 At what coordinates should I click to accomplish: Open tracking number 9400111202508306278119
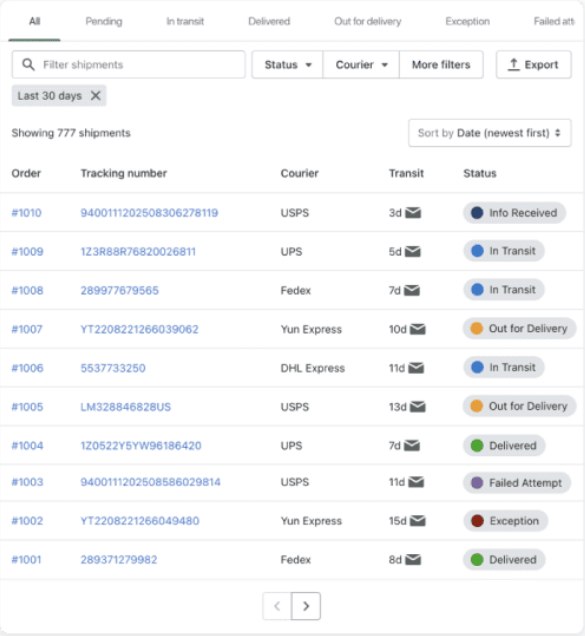point(149,213)
